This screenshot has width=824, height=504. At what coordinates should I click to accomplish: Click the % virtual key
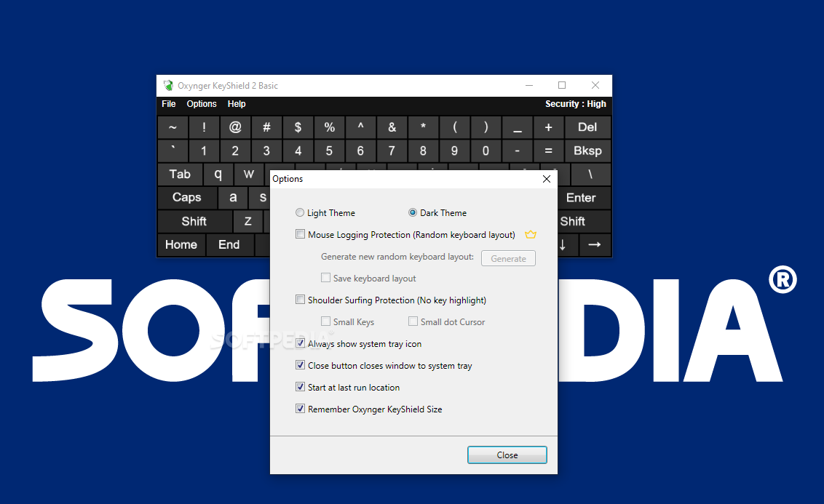pos(329,127)
